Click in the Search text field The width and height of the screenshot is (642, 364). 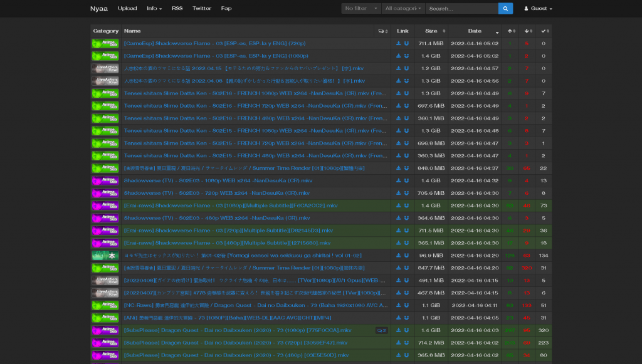click(461, 9)
